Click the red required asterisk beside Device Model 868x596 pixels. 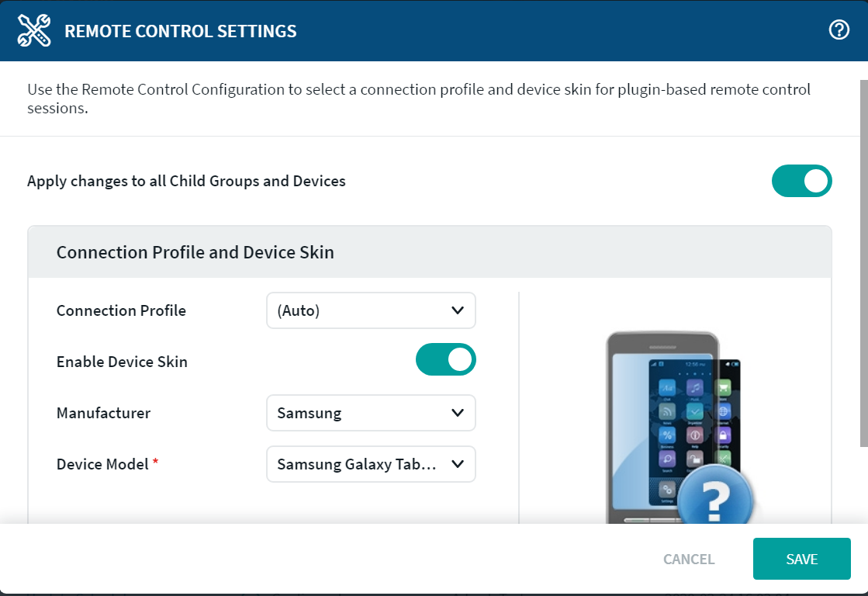point(155,463)
